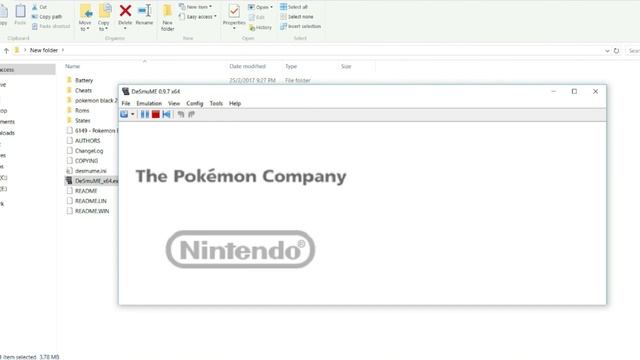Click History in the Open group

pos(260,27)
